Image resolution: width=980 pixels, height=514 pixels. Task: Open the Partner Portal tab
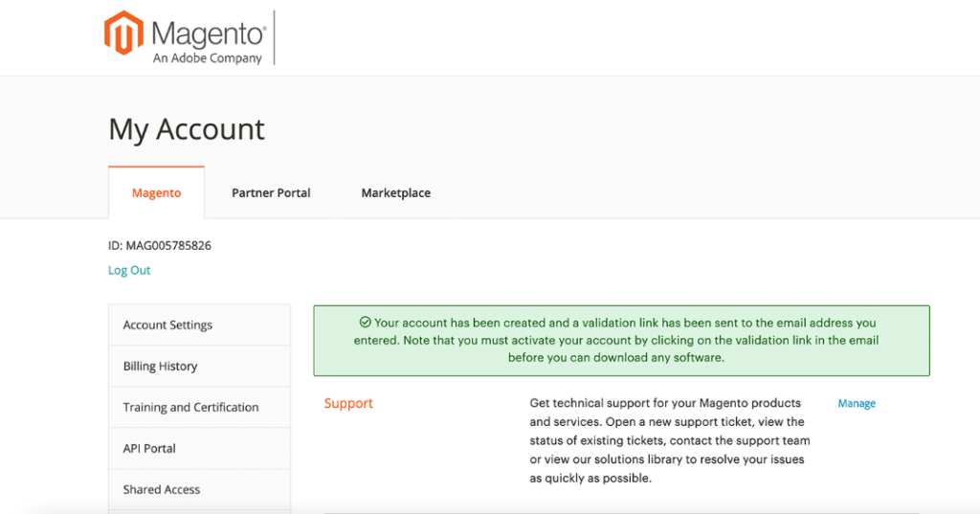tap(271, 192)
